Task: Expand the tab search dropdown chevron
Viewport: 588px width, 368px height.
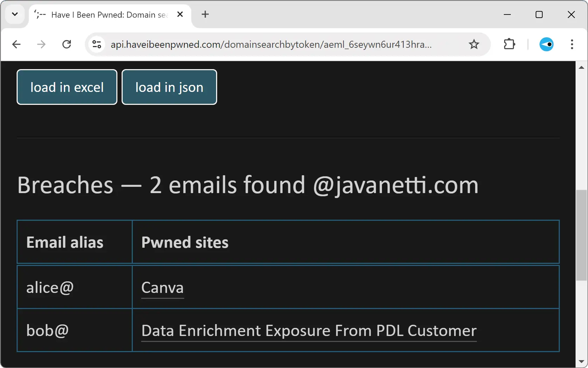Action: (15, 14)
